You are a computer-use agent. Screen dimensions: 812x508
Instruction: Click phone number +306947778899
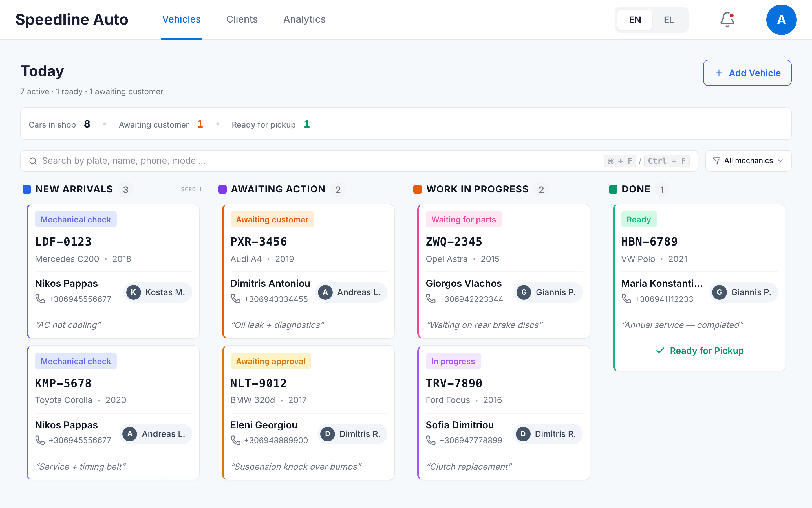click(x=471, y=441)
